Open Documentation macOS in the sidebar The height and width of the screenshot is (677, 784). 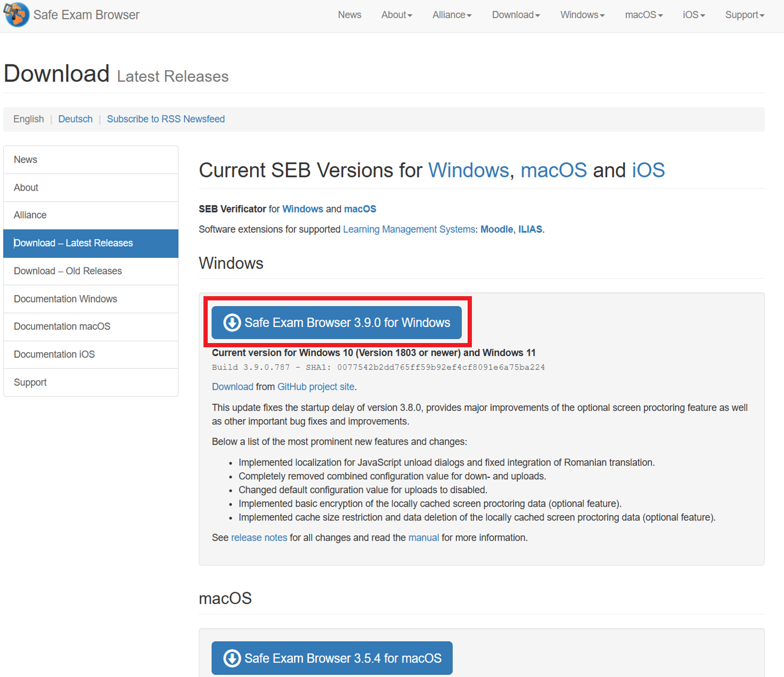(91, 327)
